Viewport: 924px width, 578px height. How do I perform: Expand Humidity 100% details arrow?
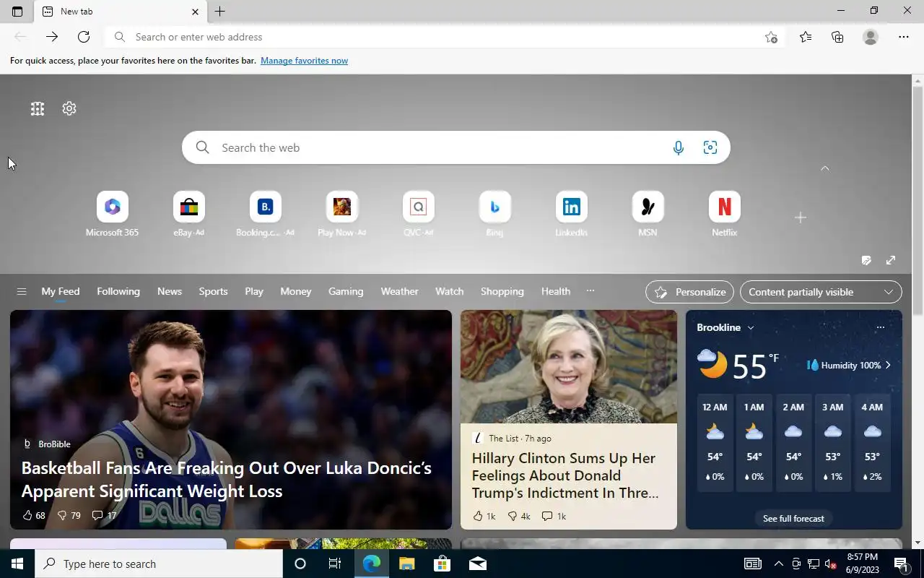(888, 366)
